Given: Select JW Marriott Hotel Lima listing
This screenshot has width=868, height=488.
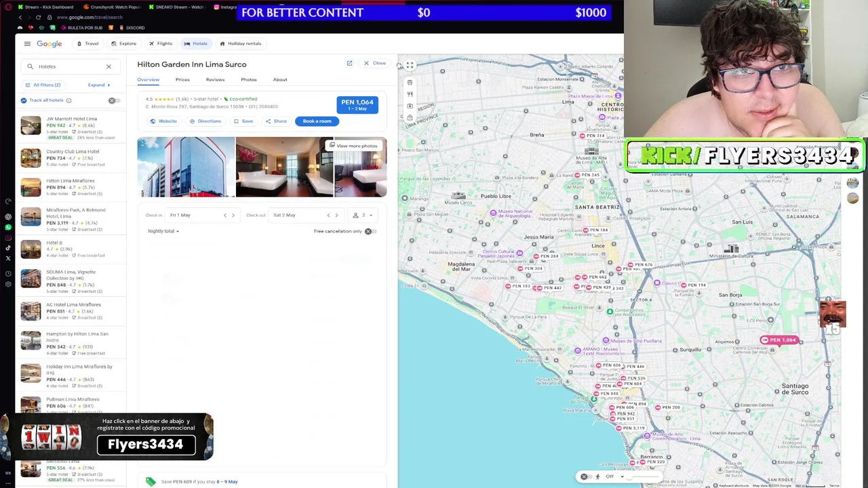Looking at the screenshot, I should coord(73,128).
